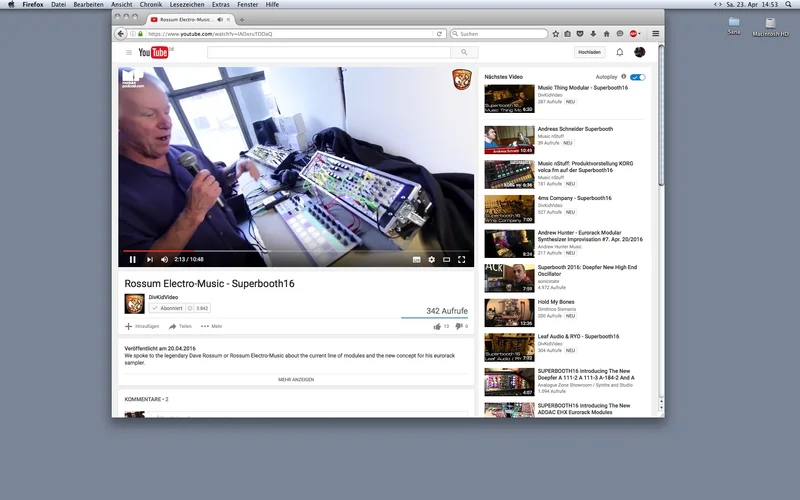Screen dimensions: 800x500
Task: Like the video with thumbs up
Action: coord(437,326)
